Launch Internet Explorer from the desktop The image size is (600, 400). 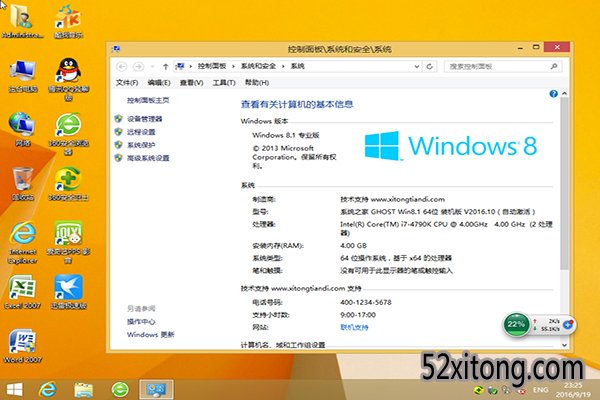click(23, 242)
